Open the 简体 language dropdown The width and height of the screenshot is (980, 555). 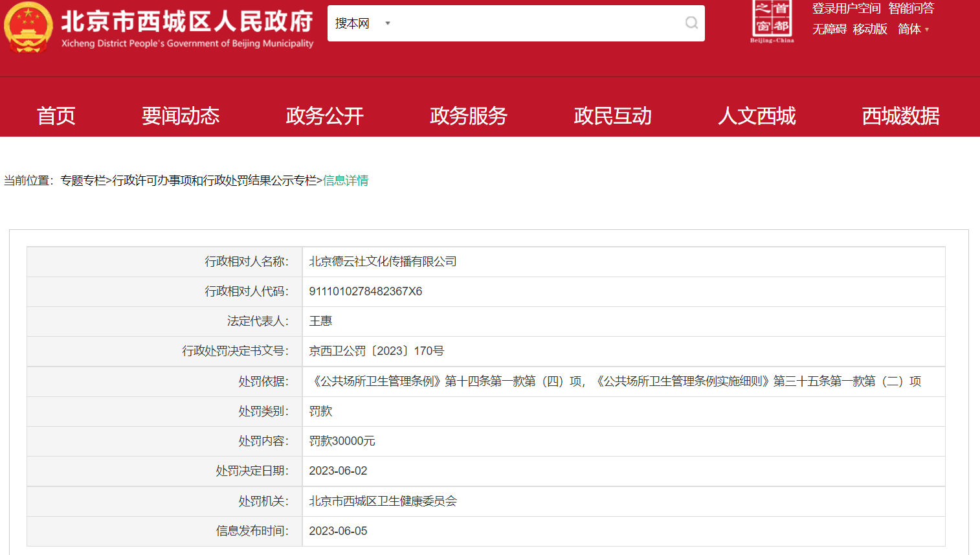coord(913,29)
